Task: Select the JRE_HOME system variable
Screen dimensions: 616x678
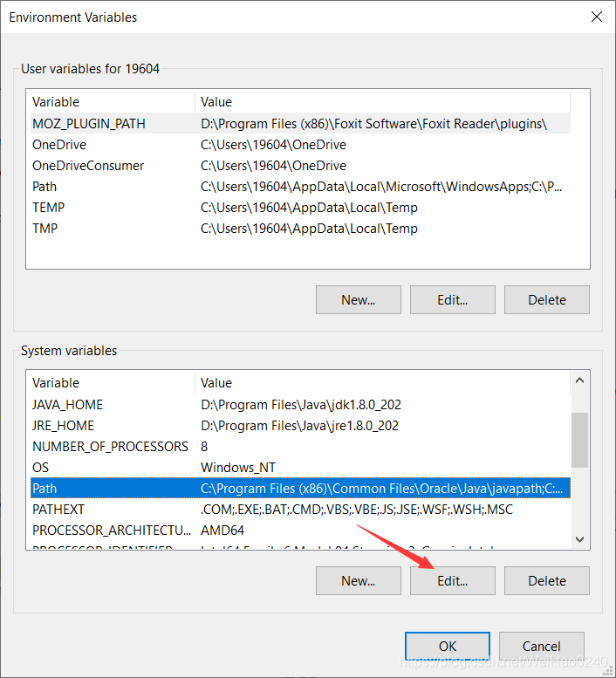Action: click(x=64, y=426)
